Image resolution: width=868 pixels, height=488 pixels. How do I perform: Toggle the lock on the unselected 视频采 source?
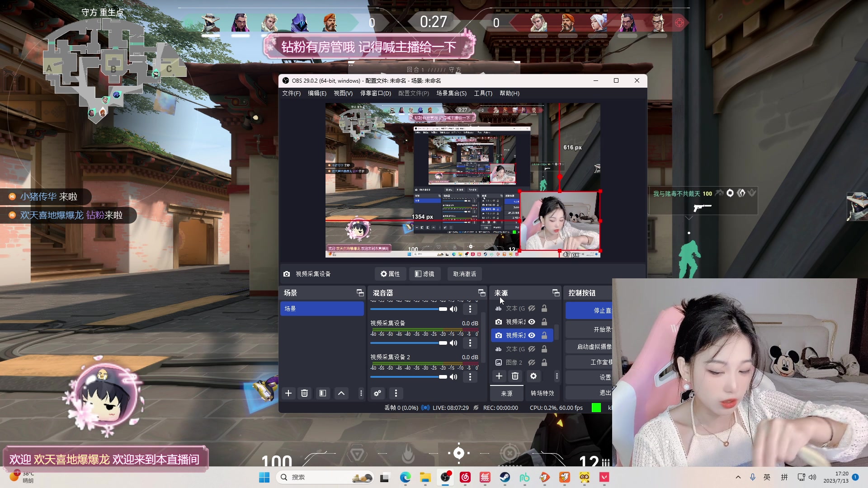[544, 322]
